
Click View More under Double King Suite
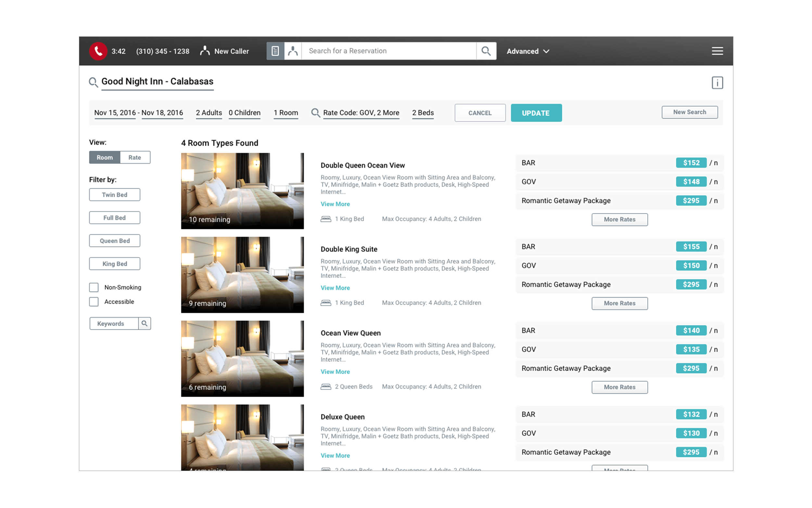tap(335, 288)
